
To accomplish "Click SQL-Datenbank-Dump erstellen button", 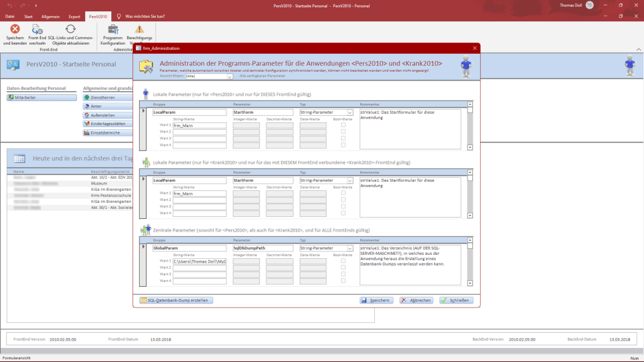I will tap(176, 300).
